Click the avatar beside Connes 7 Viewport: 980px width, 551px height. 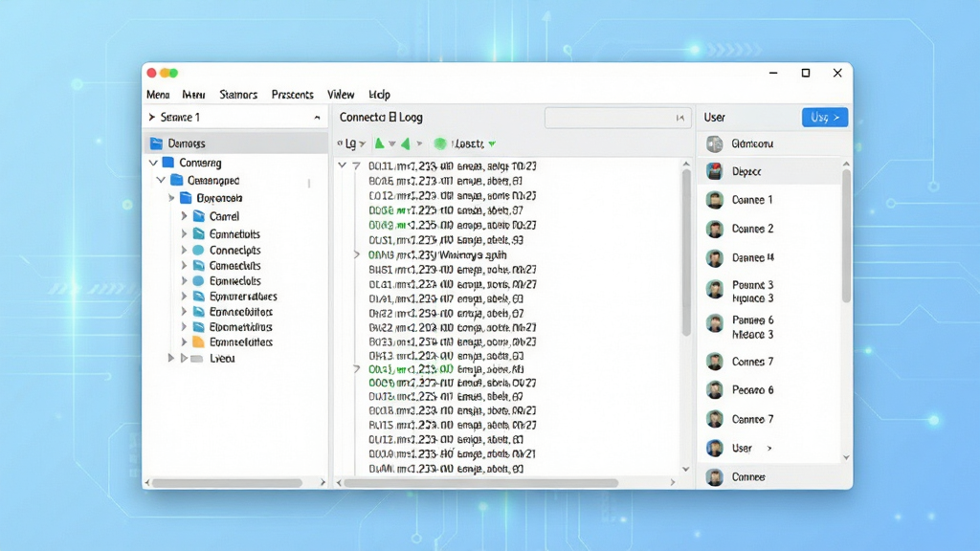pyautogui.click(x=715, y=361)
